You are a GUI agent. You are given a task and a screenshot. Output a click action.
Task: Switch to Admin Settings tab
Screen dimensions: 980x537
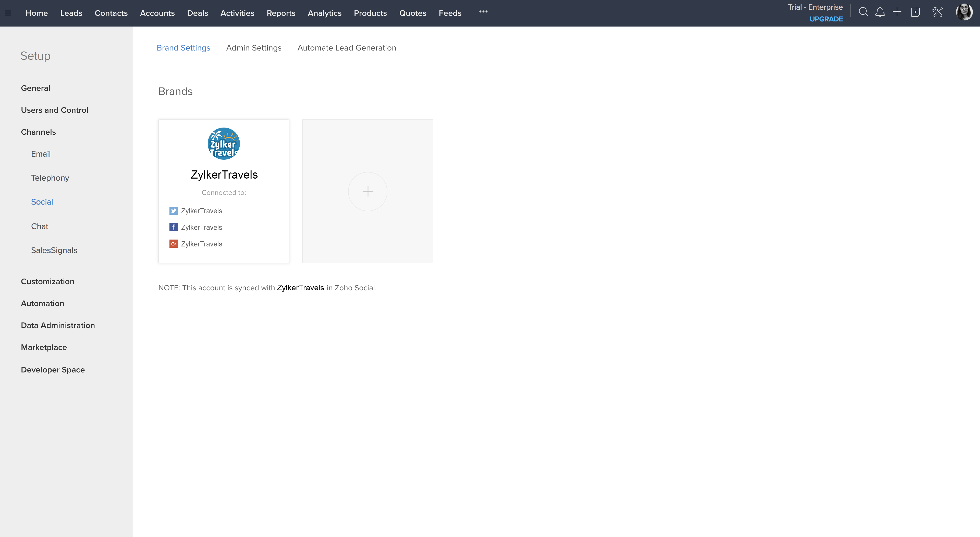(x=254, y=48)
